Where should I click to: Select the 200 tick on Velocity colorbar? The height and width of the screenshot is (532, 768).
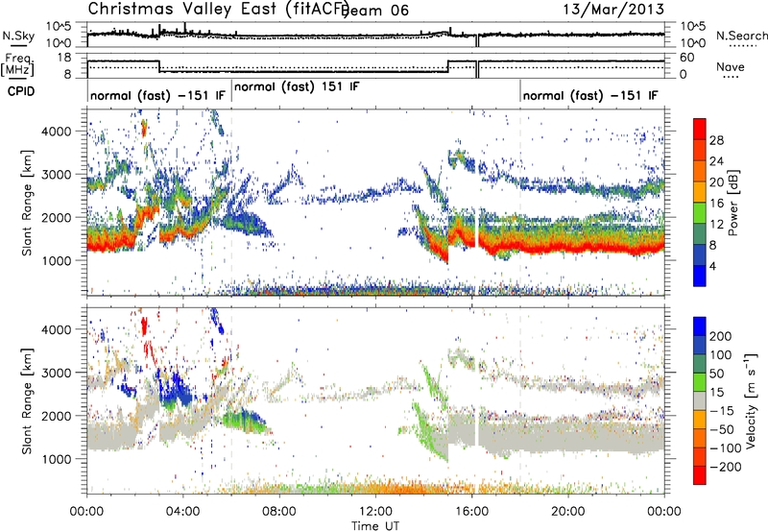tap(721, 336)
